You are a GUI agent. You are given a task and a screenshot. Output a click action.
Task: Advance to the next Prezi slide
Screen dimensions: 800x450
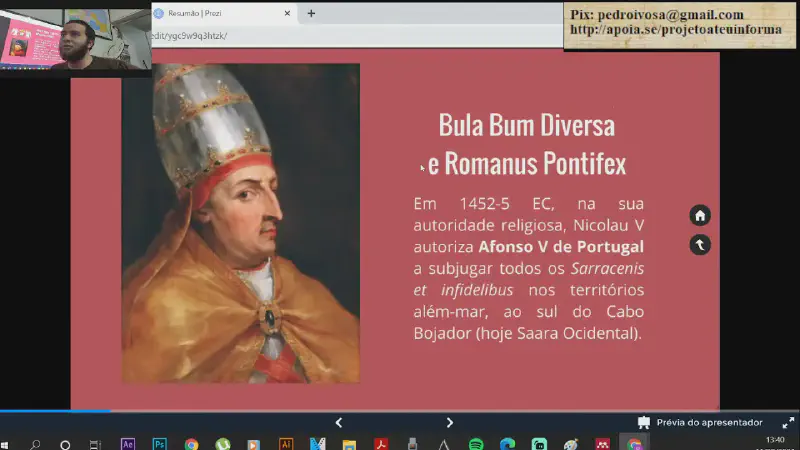click(449, 422)
